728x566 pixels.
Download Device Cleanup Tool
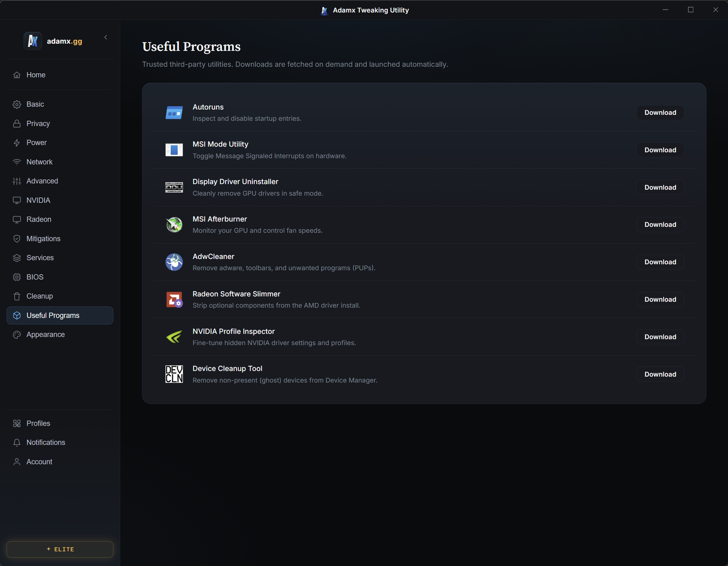click(660, 374)
